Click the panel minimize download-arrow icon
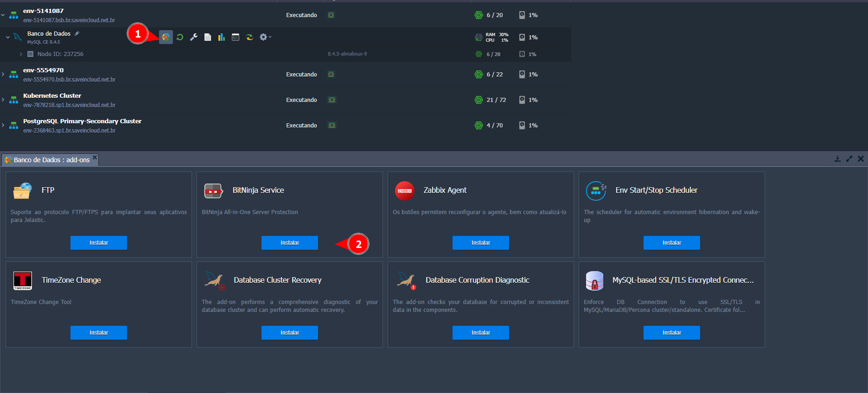This screenshot has height=393, width=868. (837, 159)
